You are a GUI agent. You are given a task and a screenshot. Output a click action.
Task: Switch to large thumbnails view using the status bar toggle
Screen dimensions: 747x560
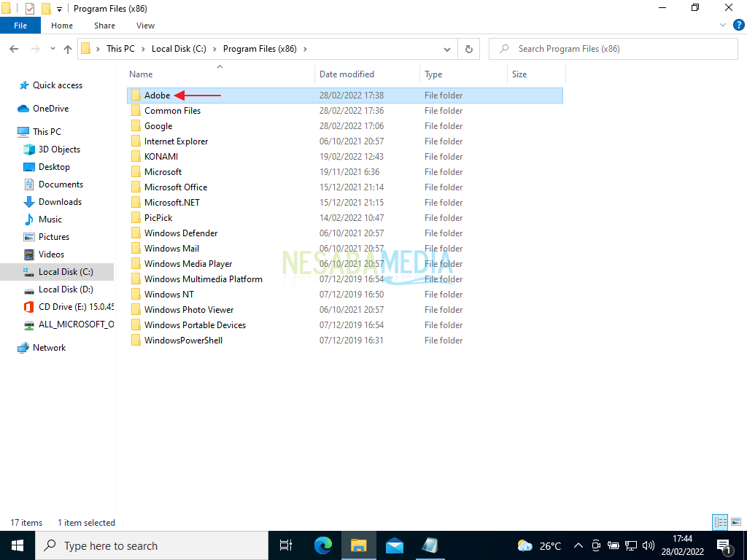point(738,522)
